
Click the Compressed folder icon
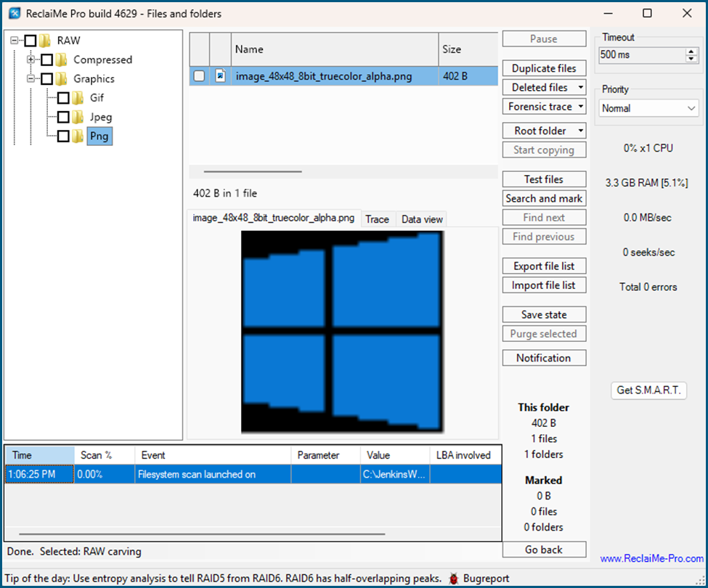[62, 60]
